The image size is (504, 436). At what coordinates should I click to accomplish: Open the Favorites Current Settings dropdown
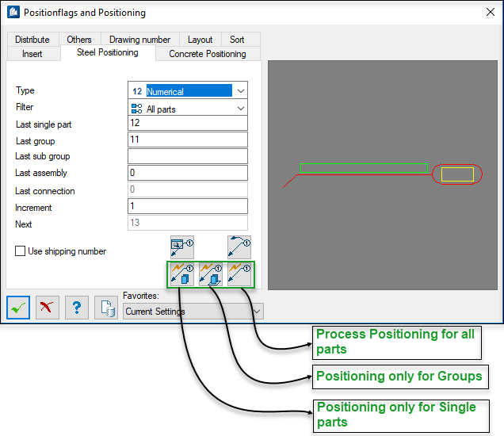tap(193, 312)
